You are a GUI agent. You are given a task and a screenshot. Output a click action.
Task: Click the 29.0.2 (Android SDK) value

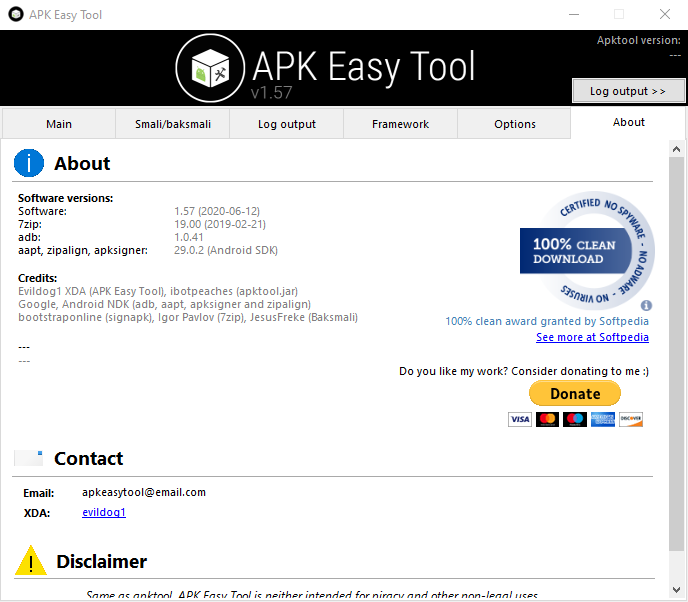tap(226, 250)
